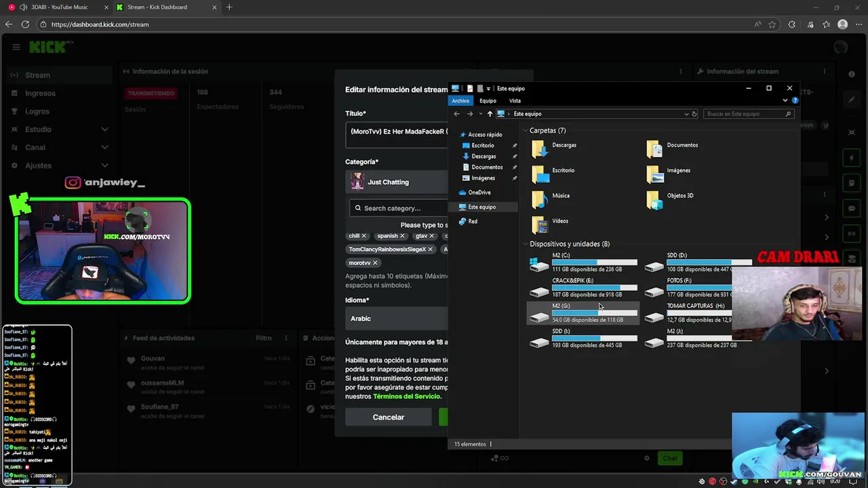Refresh the Este equipo address bar
Screen dimensions: 868x488
[x=694, y=114]
